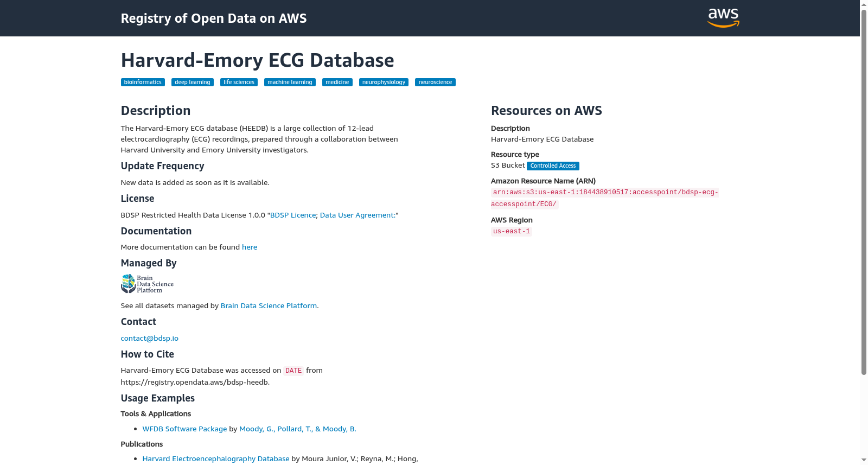
Task: Click the S3 Bucket resource type text
Action: (x=508, y=165)
